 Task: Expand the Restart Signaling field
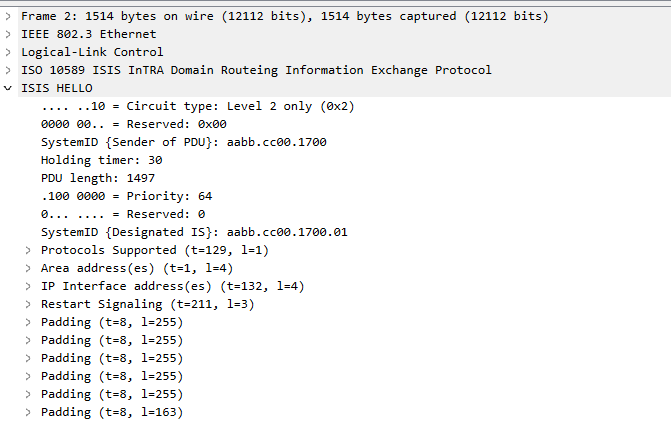tap(28, 304)
